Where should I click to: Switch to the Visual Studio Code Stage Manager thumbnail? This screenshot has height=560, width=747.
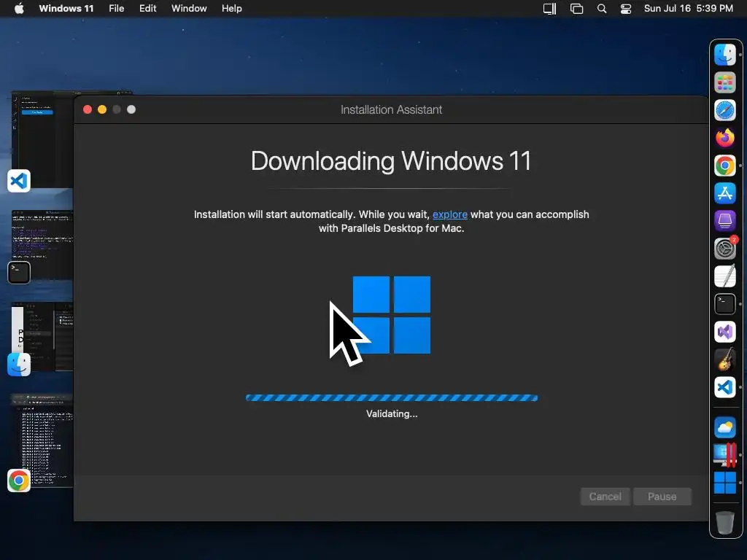(x=41, y=141)
